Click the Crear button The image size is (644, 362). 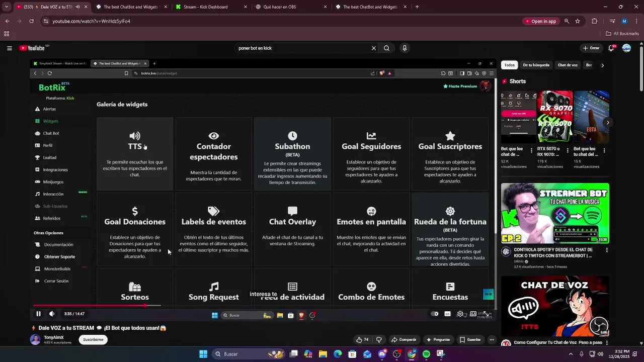[591, 48]
